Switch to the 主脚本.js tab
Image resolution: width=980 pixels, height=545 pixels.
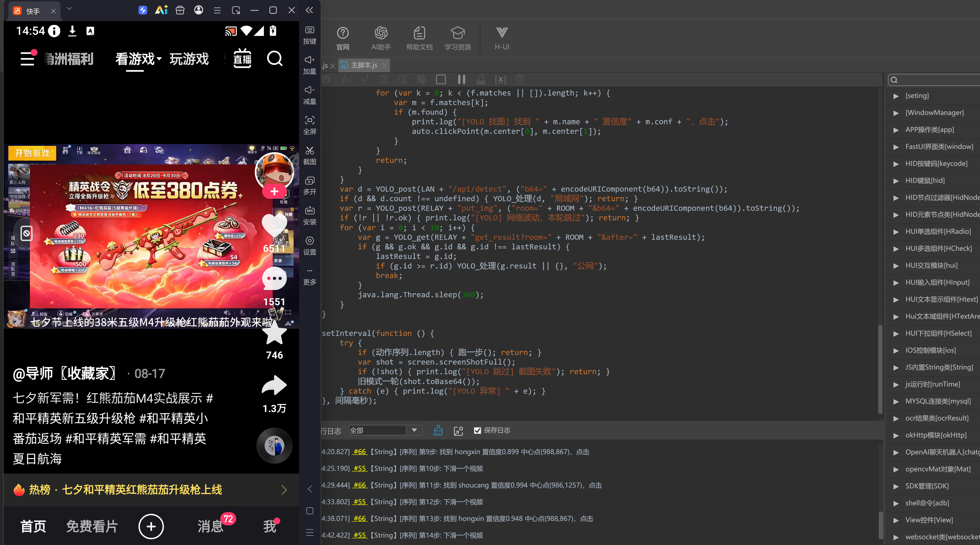(x=364, y=65)
